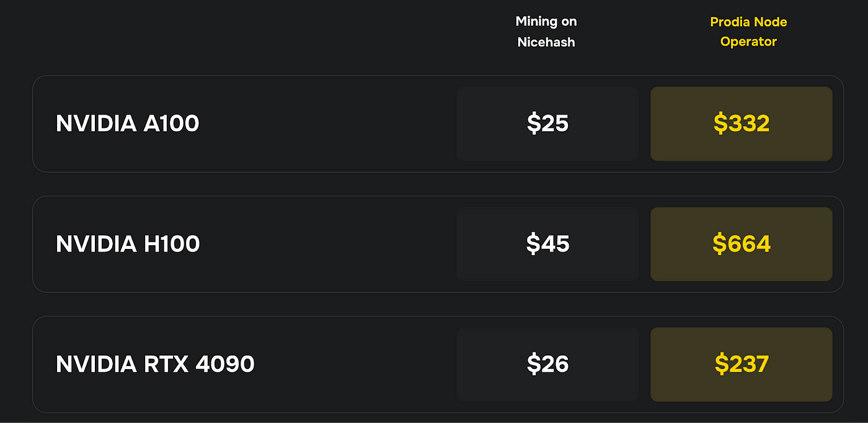Select the two-line Mining on Nicehash column heading
This screenshot has width=868, height=423.
(x=546, y=32)
